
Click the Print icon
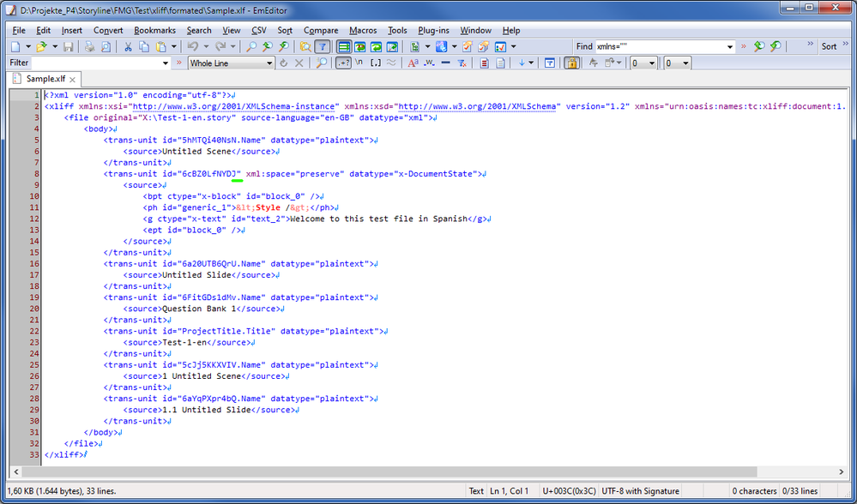tap(90, 46)
